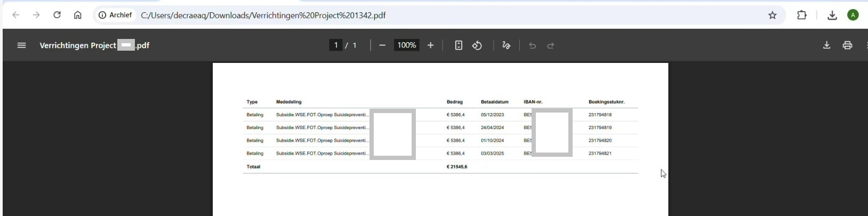The height and width of the screenshot is (216, 868).
Task: Download the PDF from viewer toolbar
Action: 826,45
